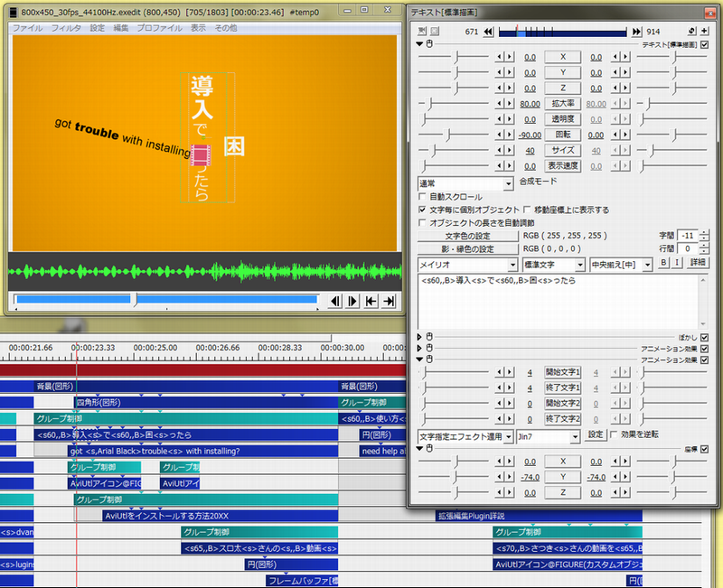
Task: Open 編集 menu
Action: click(121, 28)
